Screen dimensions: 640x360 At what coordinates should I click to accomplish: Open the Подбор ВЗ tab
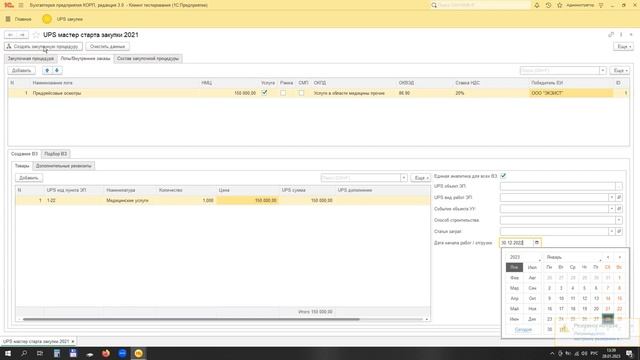[x=56, y=154]
